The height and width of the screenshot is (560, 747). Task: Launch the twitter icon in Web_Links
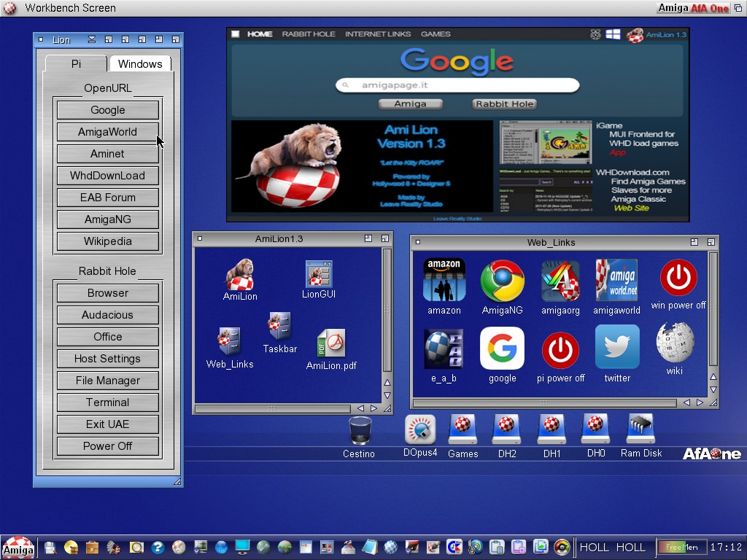pyautogui.click(x=617, y=347)
